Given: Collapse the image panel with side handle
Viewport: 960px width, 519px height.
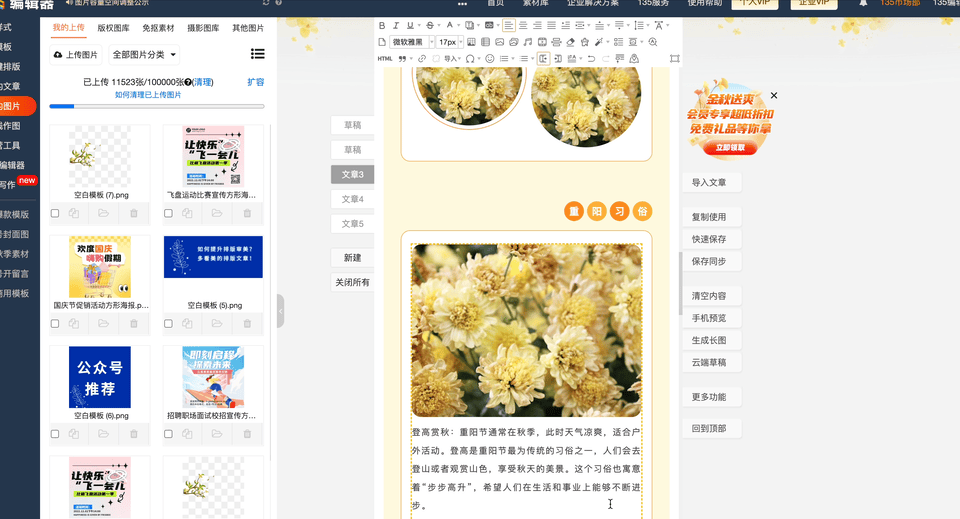Looking at the screenshot, I should pyautogui.click(x=280, y=311).
